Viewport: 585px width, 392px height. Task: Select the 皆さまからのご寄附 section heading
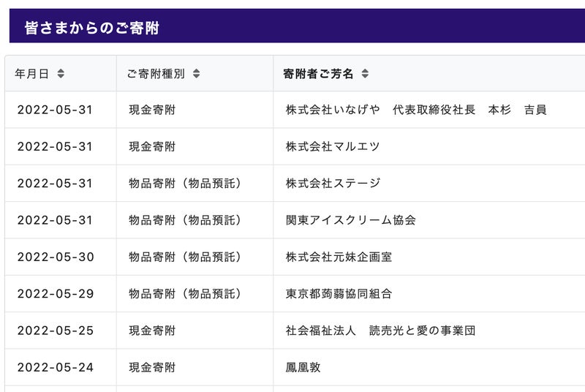(92, 28)
